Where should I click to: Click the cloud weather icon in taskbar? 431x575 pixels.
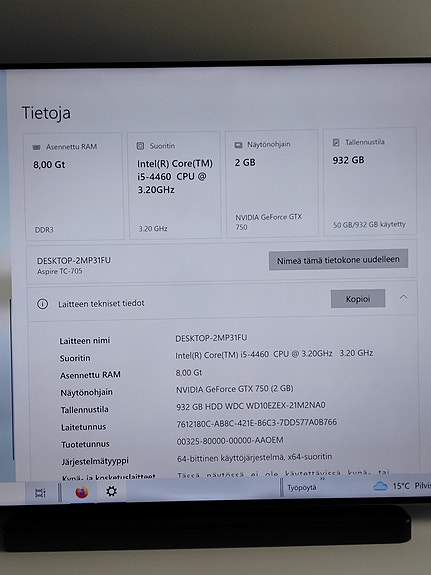click(x=380, y=487)
